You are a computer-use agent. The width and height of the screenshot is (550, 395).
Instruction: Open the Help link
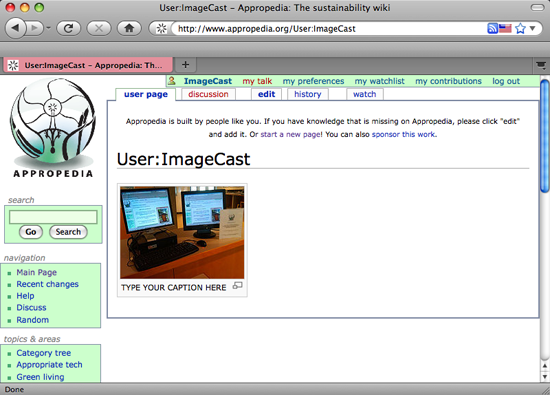[x=25, y=296]
